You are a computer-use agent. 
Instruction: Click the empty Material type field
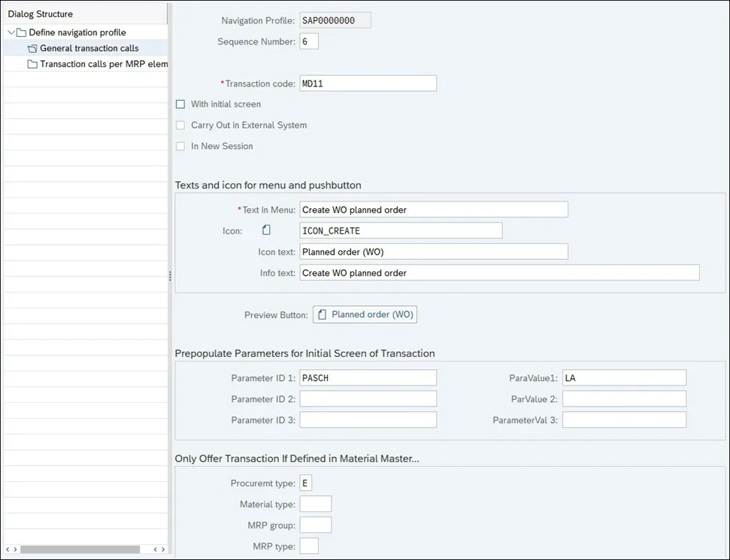[315, 504]
